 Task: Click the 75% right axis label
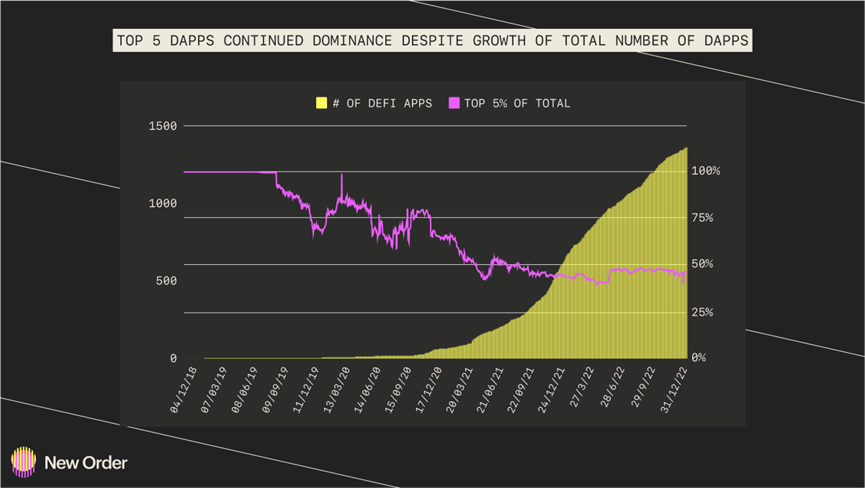click(x=702, y=218)
